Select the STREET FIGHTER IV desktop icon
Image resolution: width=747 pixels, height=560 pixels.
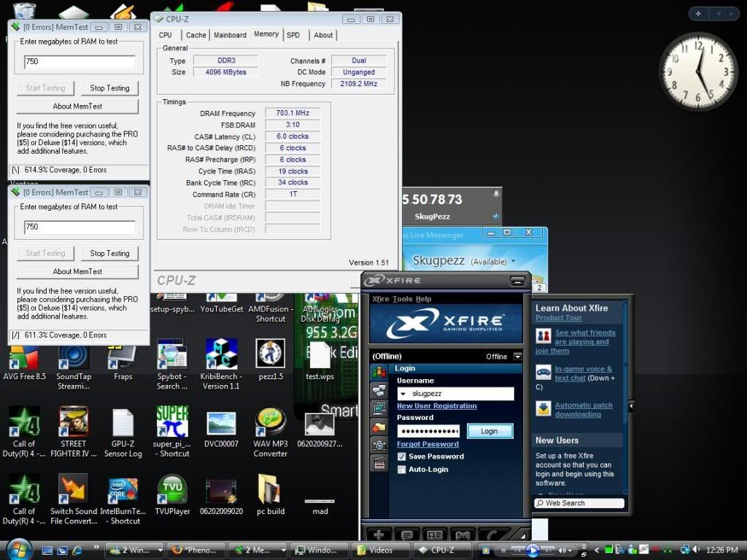point(74,432)
